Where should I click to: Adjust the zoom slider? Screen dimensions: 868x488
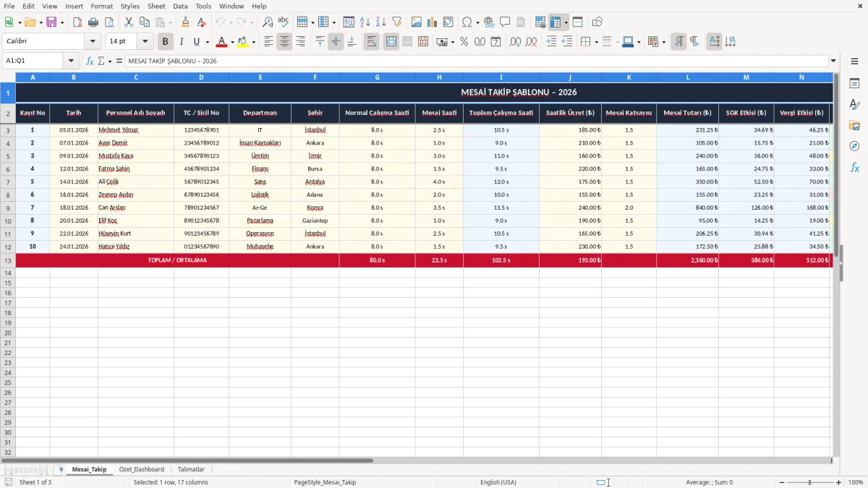click(x=809, y=482)
